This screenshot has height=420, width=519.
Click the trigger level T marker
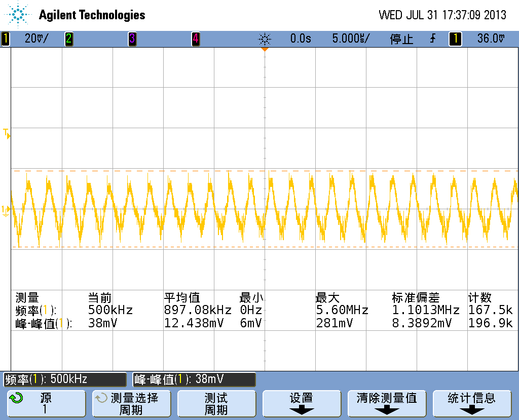click(6, 133)
